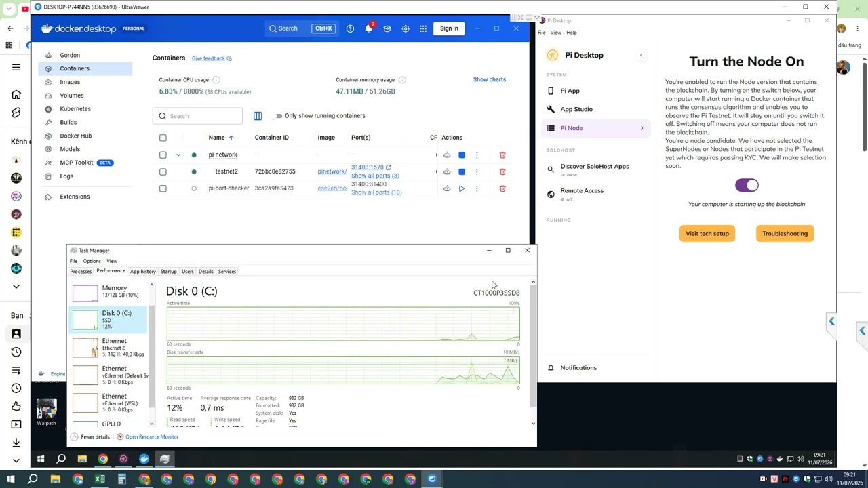Open Docker Desktop help icon
This screenshot has height=488, width=868.
[x=350, y=28]
